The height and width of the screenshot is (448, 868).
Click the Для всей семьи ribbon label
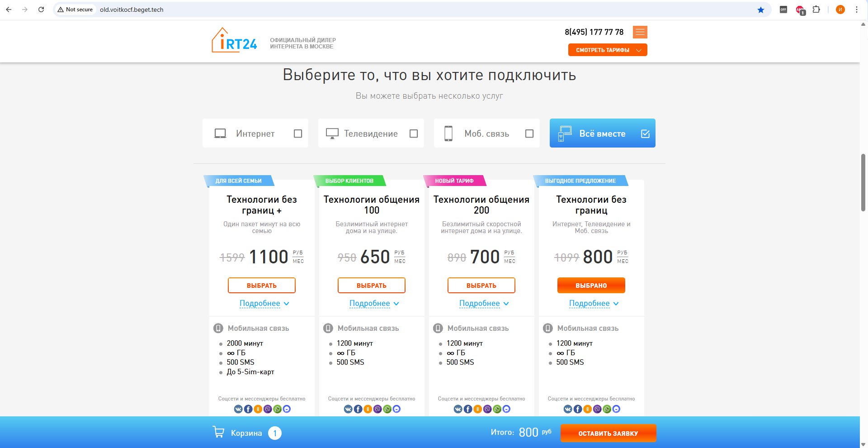(x=238, y=181)
